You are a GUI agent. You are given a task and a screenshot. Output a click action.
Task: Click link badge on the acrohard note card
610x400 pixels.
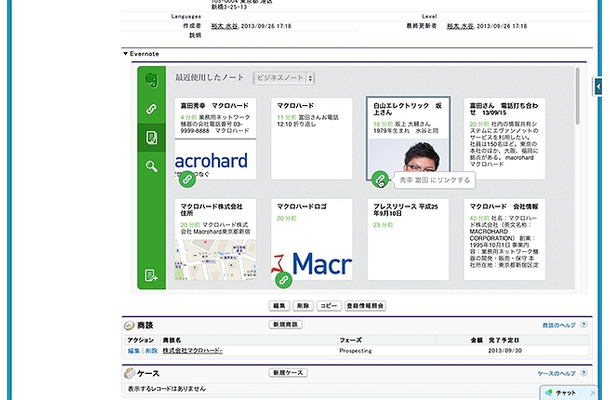[187, 179]
